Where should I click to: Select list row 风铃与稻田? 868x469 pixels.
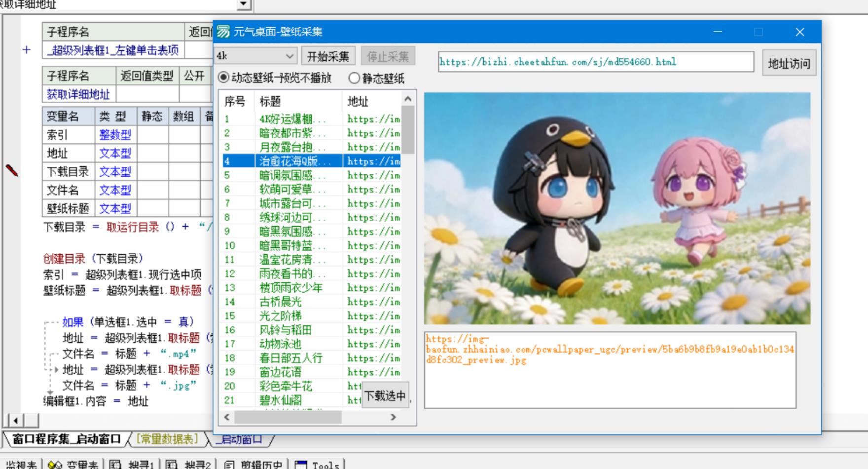coord(312,330)
